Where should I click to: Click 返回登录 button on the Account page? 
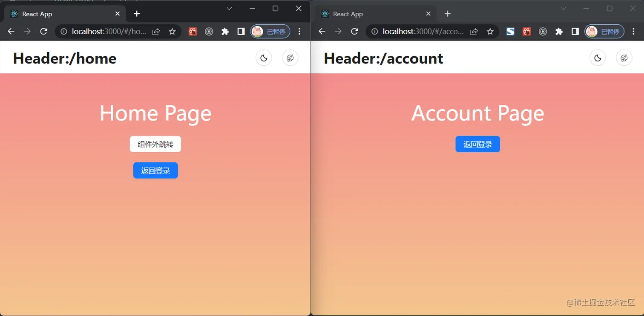click(478, 144)
